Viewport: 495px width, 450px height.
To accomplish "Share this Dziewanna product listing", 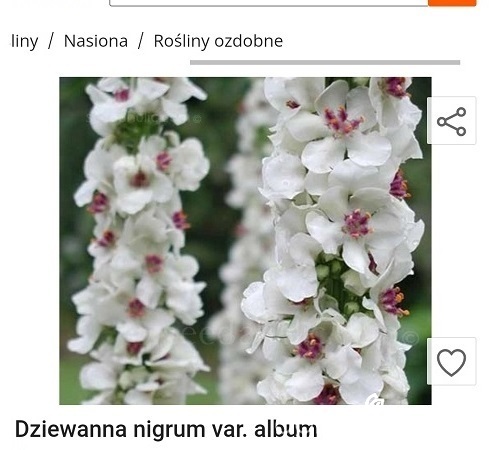I will (451, 120).
